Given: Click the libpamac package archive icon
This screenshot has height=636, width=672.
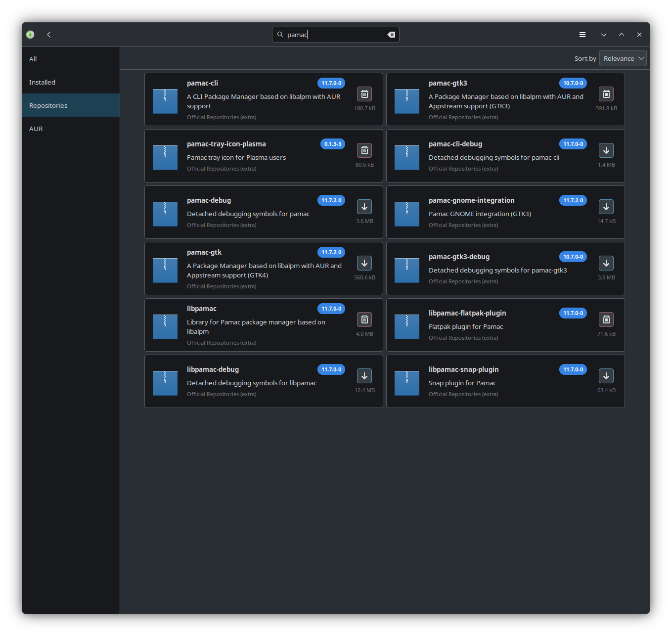Looking at the screenshot, I should click(165, 327).
